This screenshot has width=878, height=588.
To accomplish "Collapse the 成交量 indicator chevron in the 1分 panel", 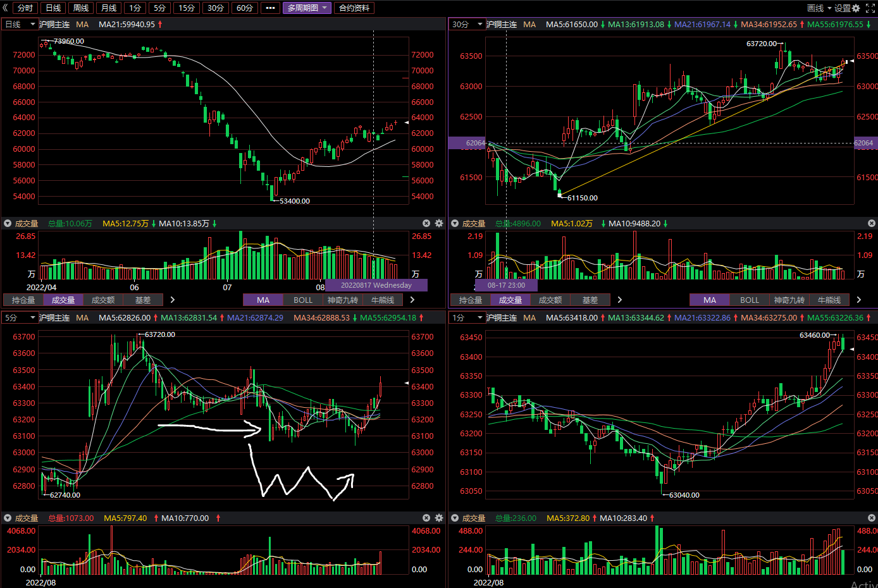I will (455, 518).
